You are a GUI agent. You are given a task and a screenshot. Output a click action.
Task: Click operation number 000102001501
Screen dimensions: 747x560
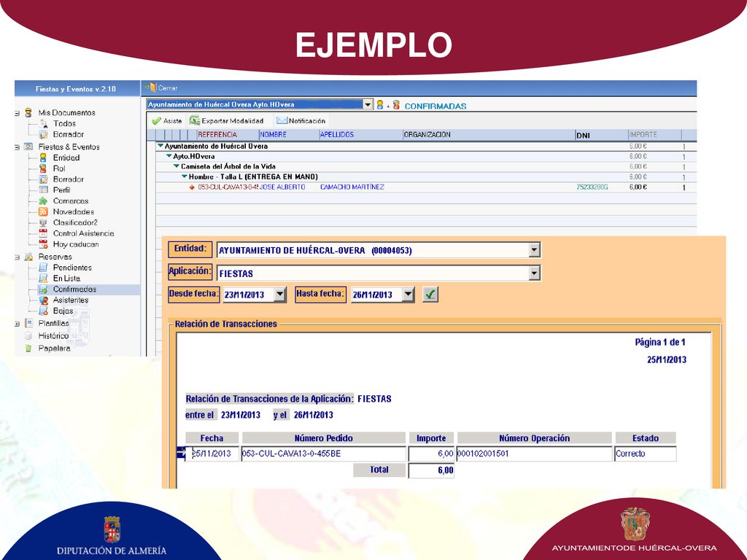click(534, 454)
